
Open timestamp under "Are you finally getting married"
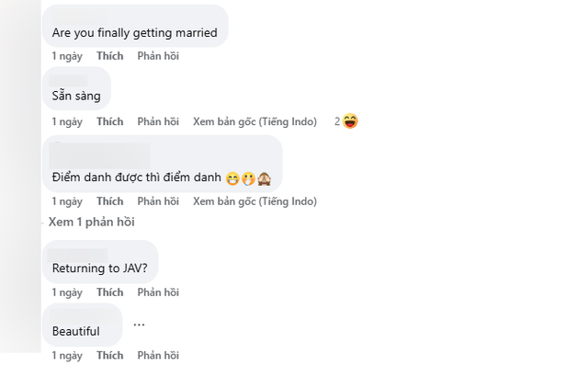[67, 56]
